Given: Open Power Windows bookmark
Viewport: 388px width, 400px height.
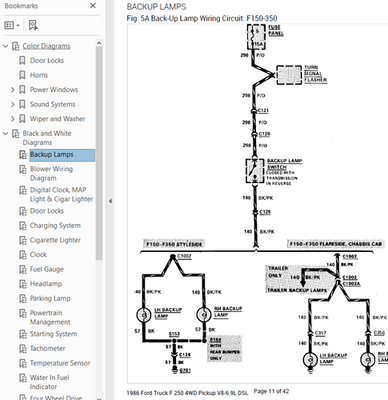Looking at the screenshot, I should (54, 90).
